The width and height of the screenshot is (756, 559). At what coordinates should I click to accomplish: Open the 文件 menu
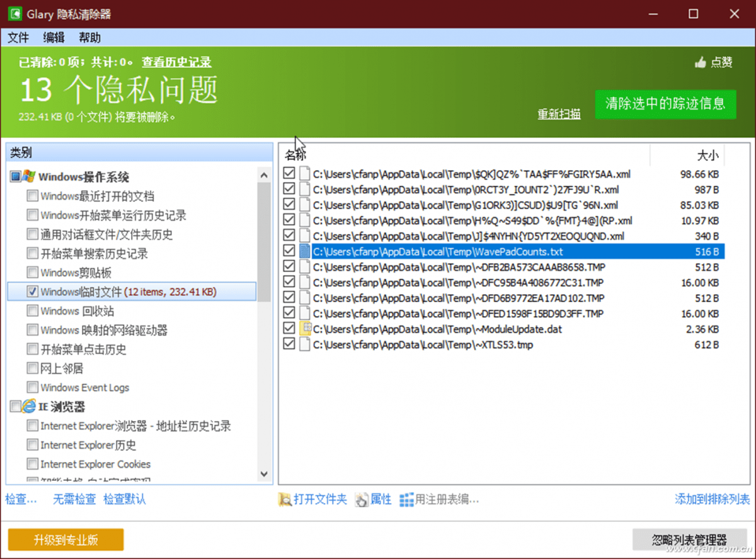pos(18,38)
